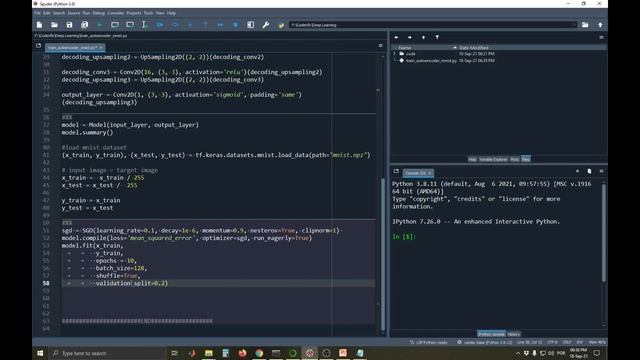
Task: Go up one folder in the Files pane
Action: pos(423,37)
